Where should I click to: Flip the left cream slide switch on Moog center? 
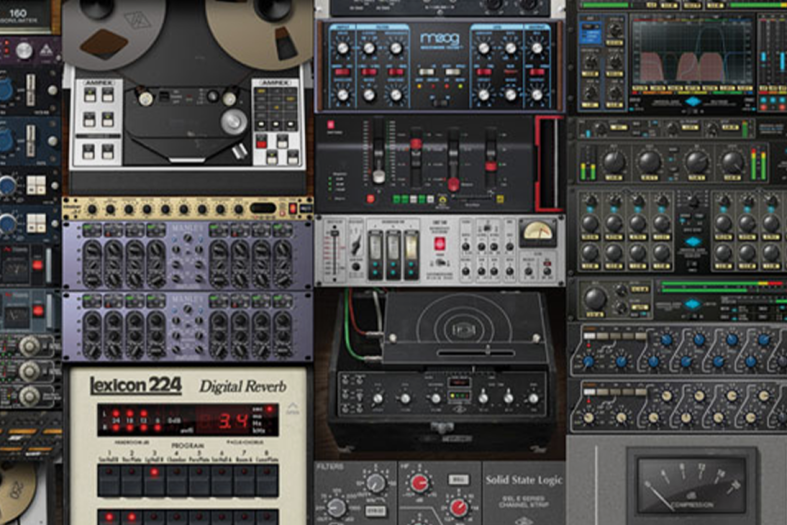[x=426, y=72]
